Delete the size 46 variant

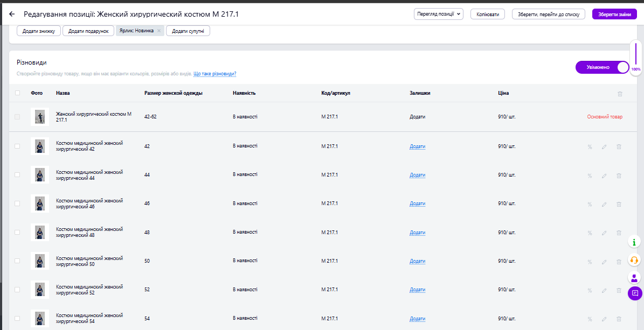pos(619,205)
